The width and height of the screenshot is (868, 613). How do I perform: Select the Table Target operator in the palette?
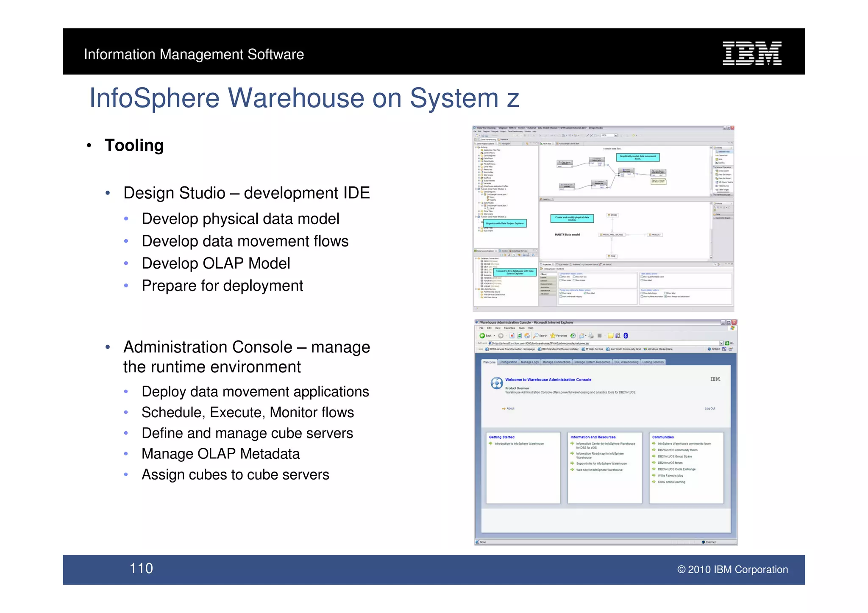click(x=722, y=190)
